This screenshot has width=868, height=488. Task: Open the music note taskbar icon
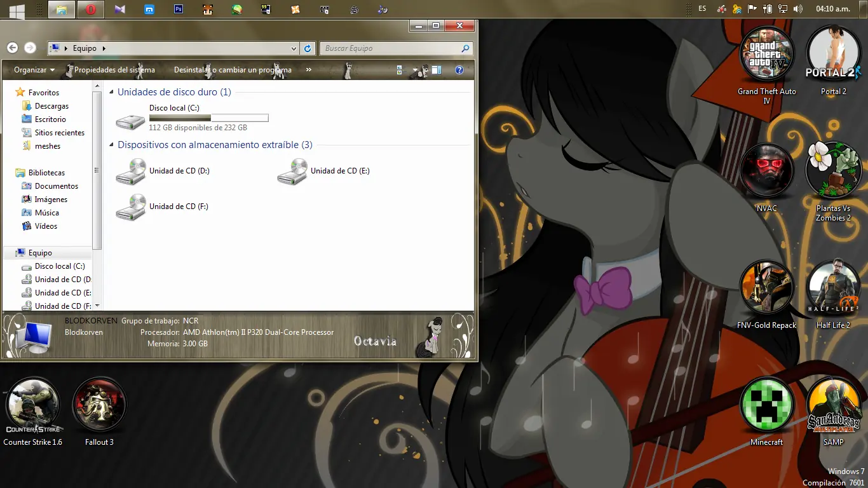[x=383, y=10]
